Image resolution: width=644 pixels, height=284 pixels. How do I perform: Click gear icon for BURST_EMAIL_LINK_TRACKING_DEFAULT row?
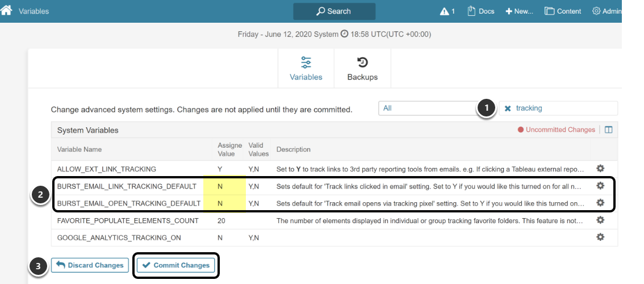click(x=600, y=186)
